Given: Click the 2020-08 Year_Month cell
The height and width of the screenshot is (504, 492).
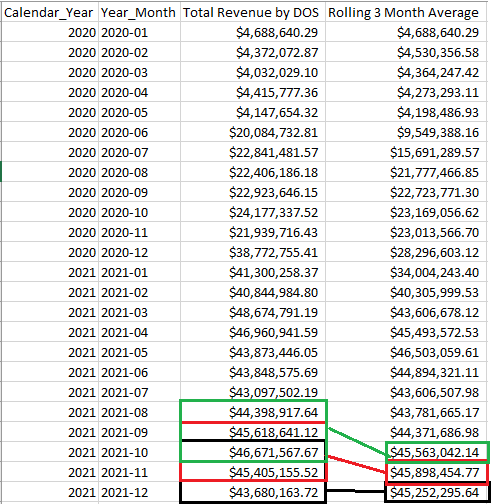Looking at the screenshot, I should point(139,172).
